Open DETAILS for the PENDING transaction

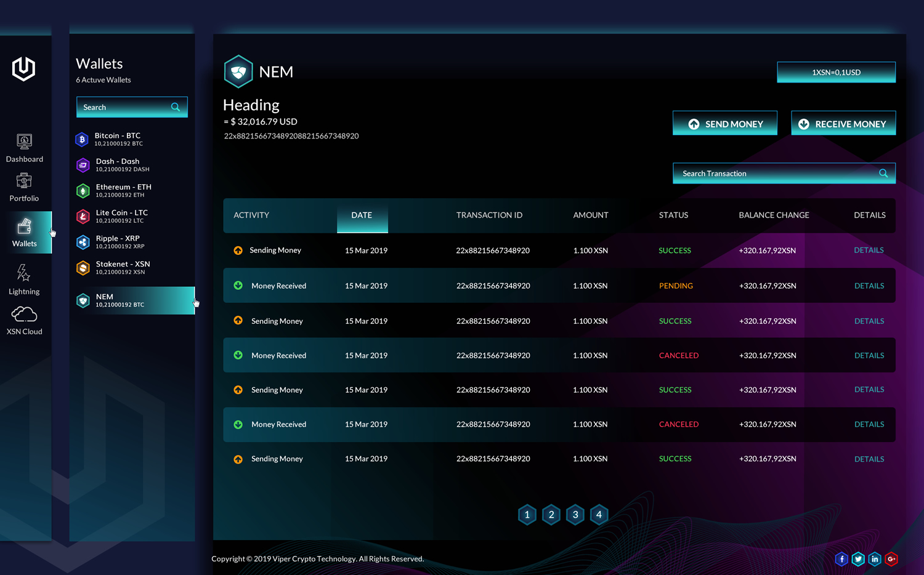(869, 286)
